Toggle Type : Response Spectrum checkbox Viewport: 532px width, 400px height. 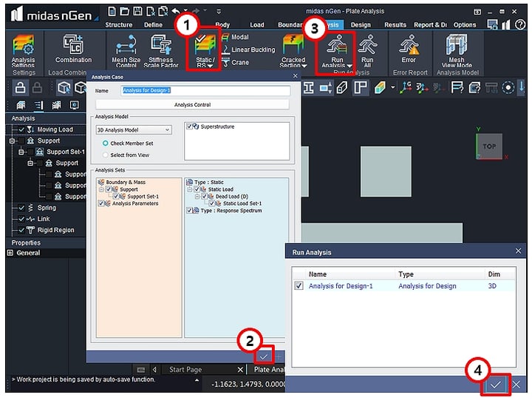tap(189, 210)
